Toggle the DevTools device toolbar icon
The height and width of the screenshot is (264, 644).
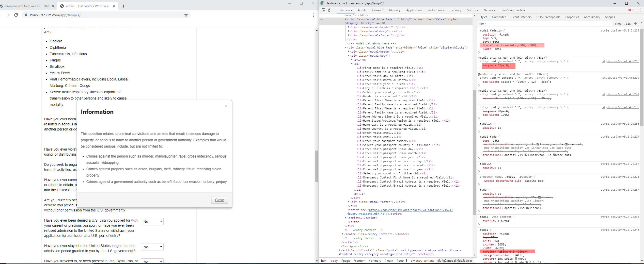pyautogui.click(x=330, y=10)
